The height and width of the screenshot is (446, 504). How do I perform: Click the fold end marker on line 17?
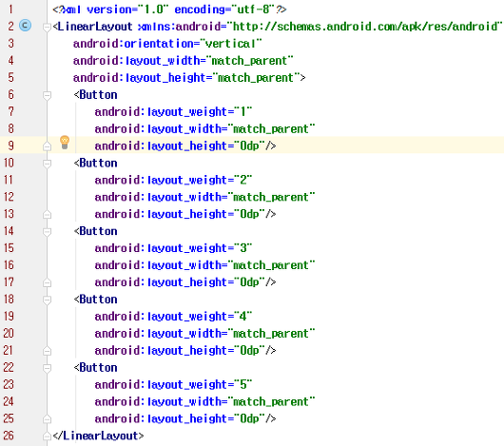pyautogui.click(x=47, y=282)
